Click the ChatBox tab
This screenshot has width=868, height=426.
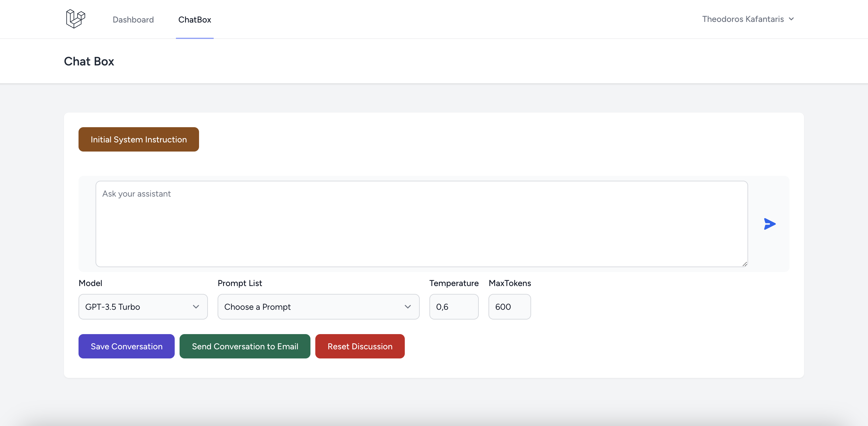pos(194,19)
